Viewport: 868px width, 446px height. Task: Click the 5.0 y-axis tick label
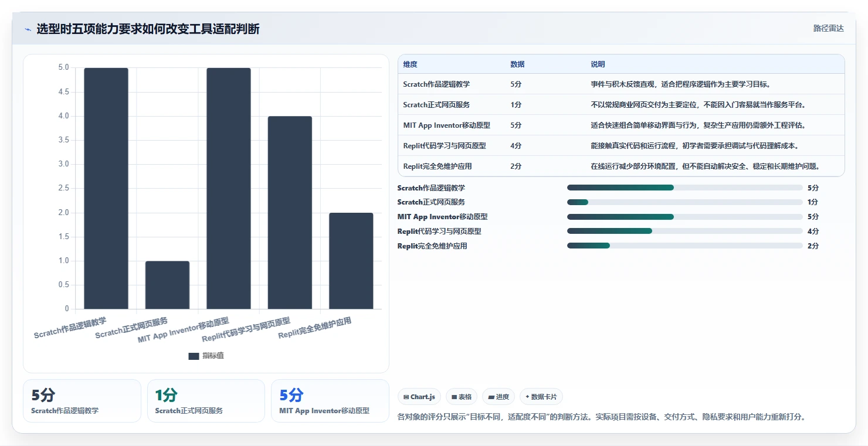pyautogui.click(x=63, y=67)
